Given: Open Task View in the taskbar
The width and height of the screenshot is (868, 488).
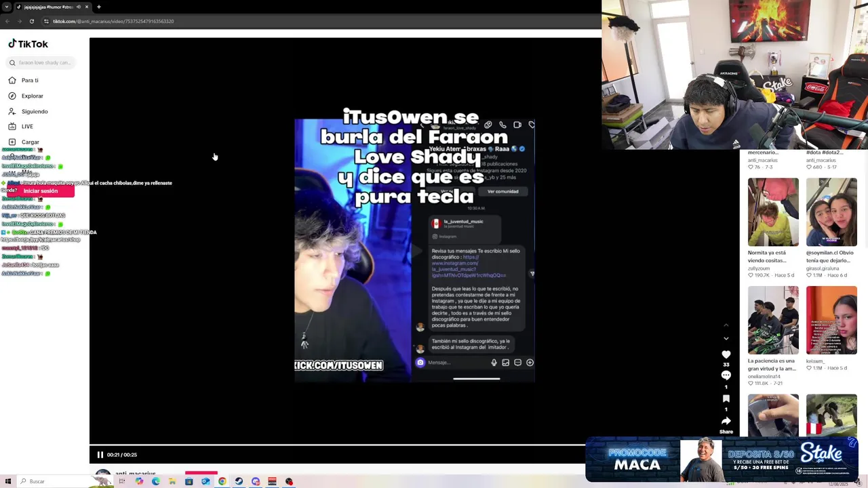Looking at the screenshot, I should tap(122, 481).
